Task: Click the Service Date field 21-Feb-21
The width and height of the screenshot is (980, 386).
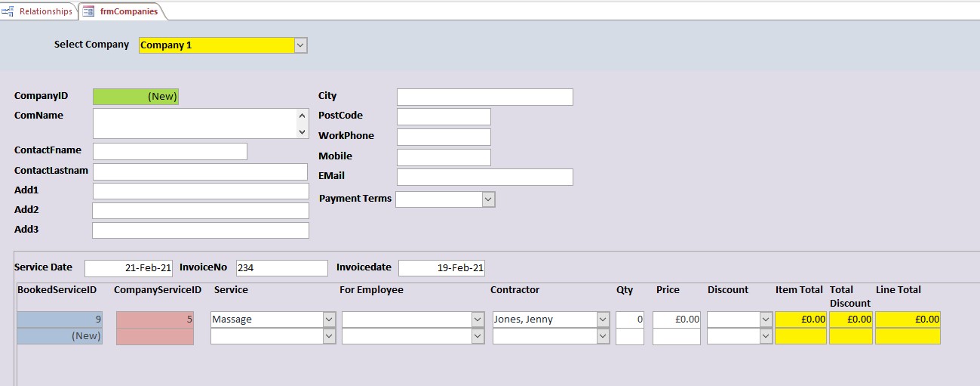Action: coord(129,268)
